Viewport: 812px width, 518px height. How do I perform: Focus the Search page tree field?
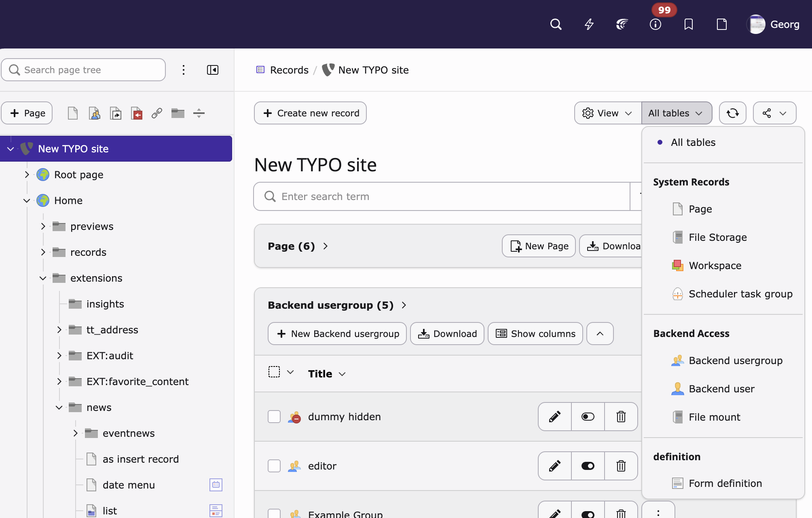click(83, 70)
